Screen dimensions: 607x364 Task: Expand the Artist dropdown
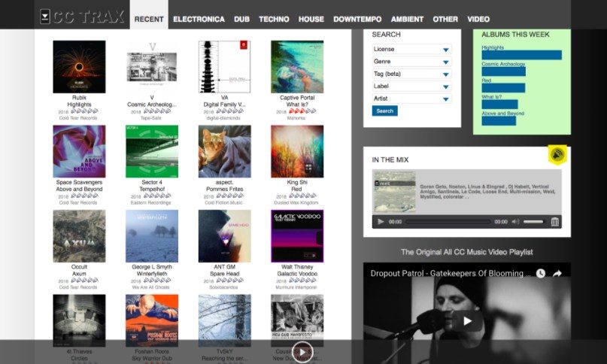[x=411, y=99]
